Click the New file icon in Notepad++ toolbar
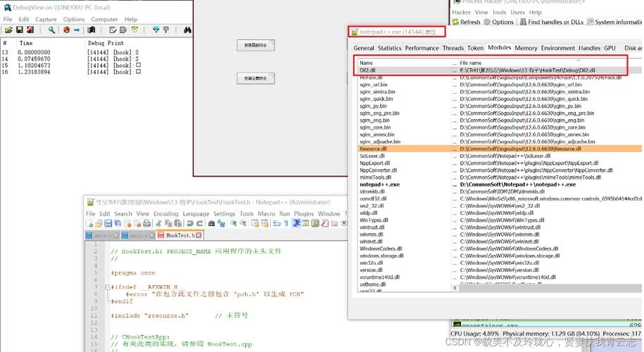Image resolution: width=644 pixels, height=352 pixels. pyautogui.click(x=89, y=223)
